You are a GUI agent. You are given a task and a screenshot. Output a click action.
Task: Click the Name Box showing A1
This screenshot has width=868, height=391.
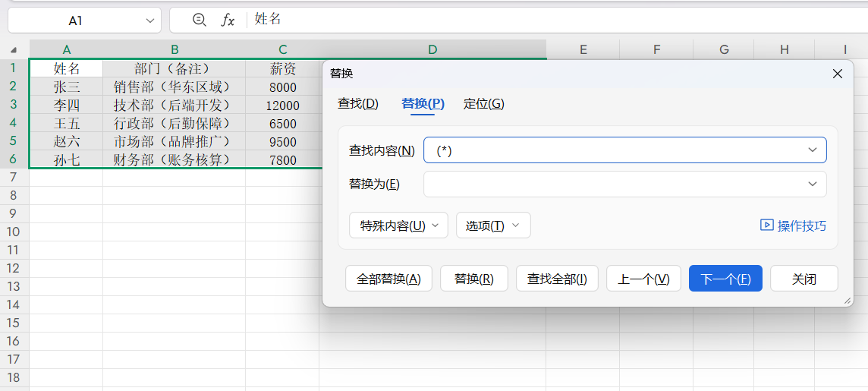85,20
